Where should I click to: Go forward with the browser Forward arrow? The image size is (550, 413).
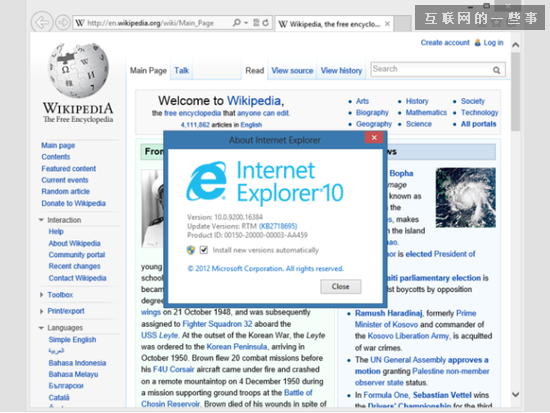(x=63, y=23)
